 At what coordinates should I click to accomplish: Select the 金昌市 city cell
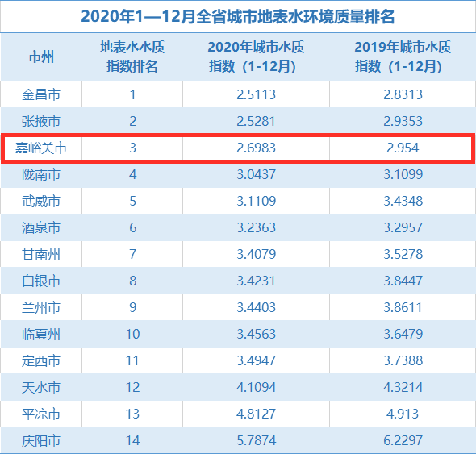tap(41, 94)
